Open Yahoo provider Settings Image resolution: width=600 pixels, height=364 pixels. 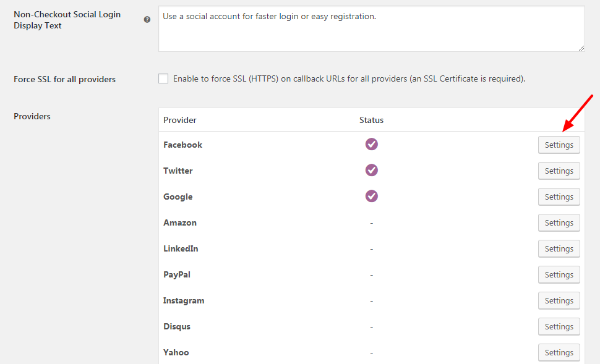(x=559, y=353)
